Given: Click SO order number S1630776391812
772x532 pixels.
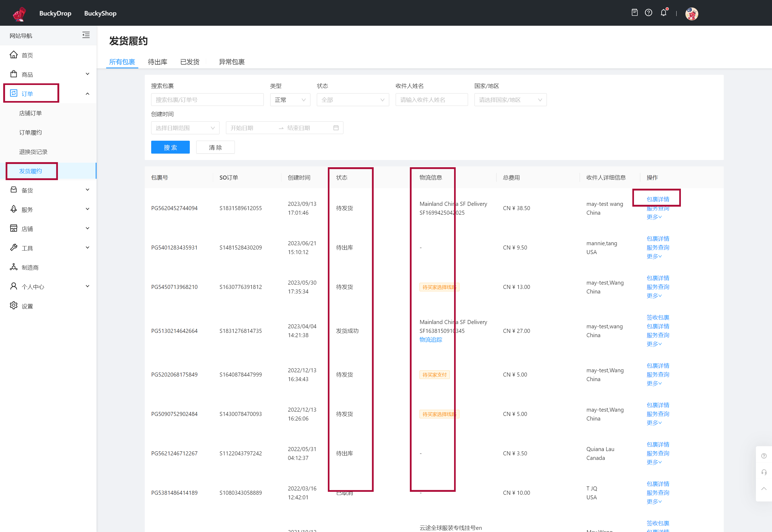Looking at the screenshot, I should 240,287.
